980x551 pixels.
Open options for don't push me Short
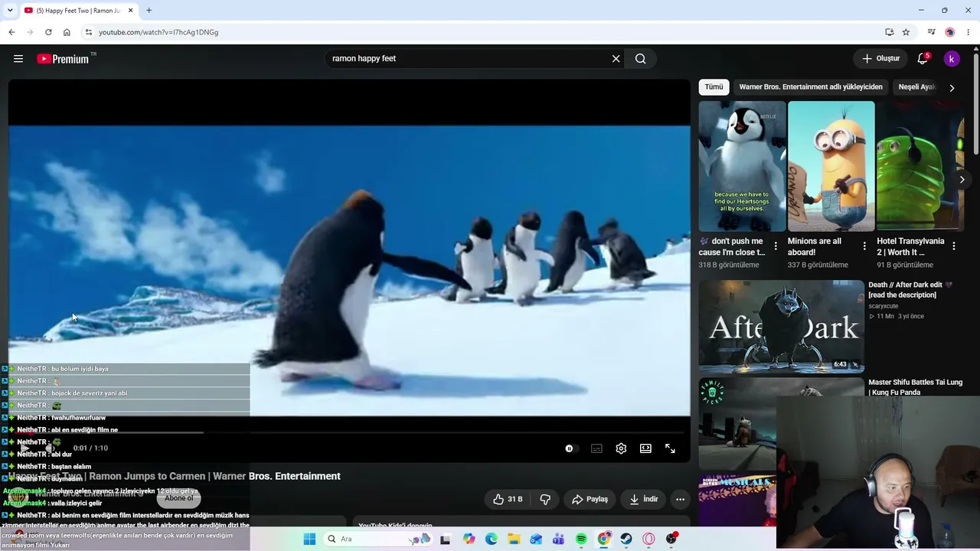click(x=776, y=246)
